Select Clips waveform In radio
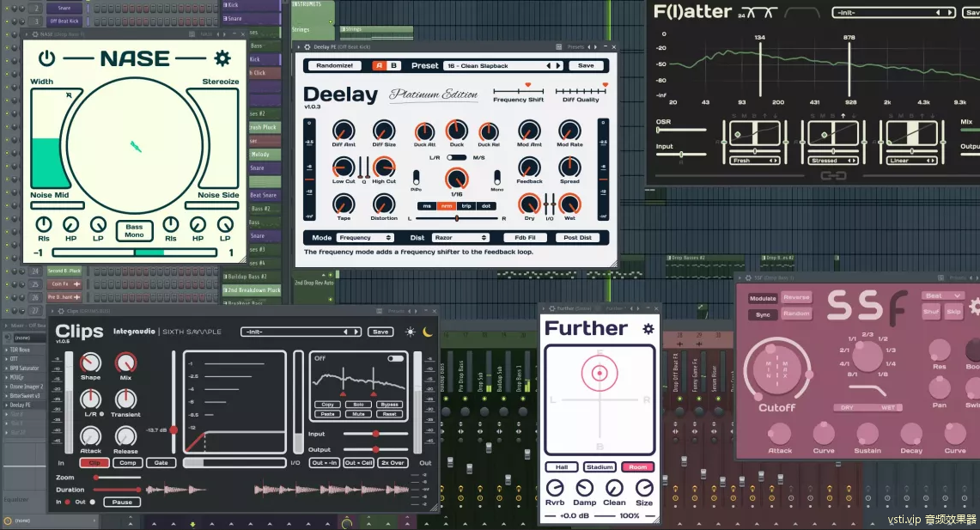This screenshot has width=980, height=530. (68, 502)
